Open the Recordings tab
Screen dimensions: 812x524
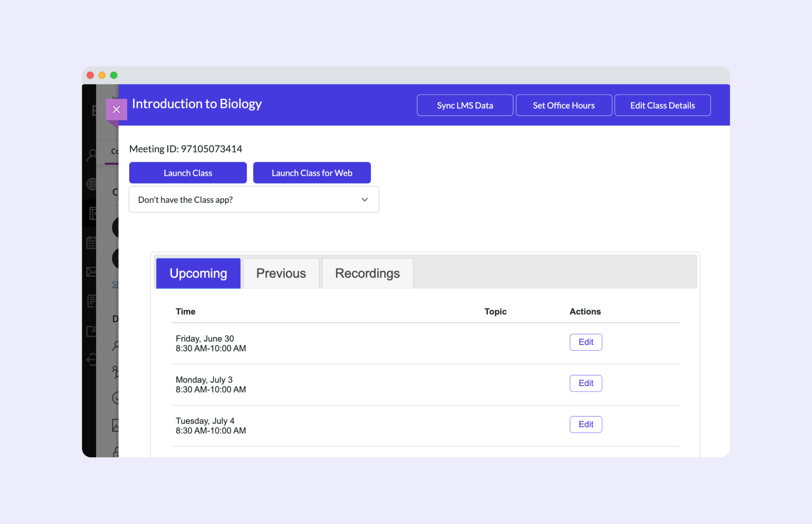pos(367,273)
